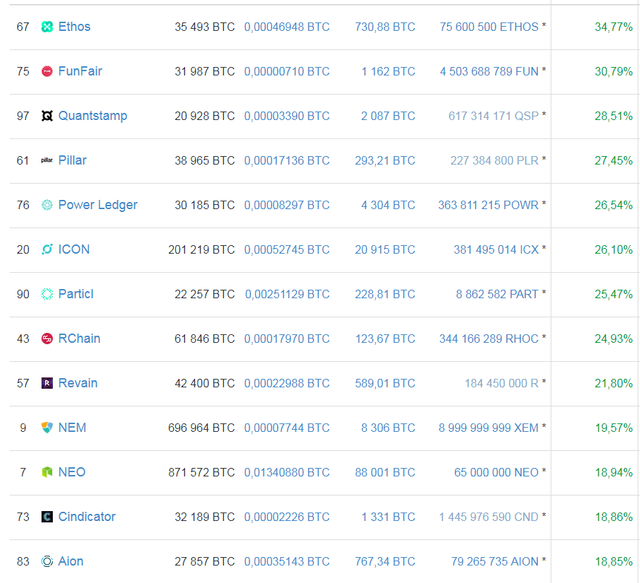Click RChain price 0,00017970 BTC
This screenshot has width=640, height=583.
(x=287, y=338)
